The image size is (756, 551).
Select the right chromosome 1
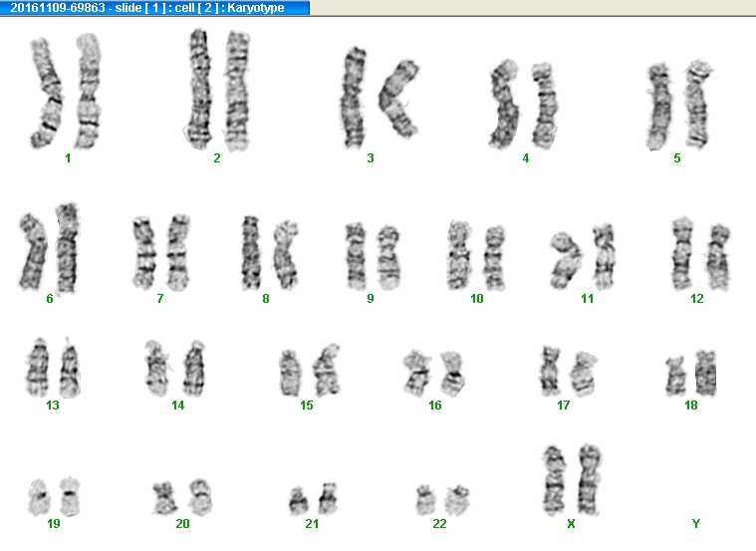[89, 91]
